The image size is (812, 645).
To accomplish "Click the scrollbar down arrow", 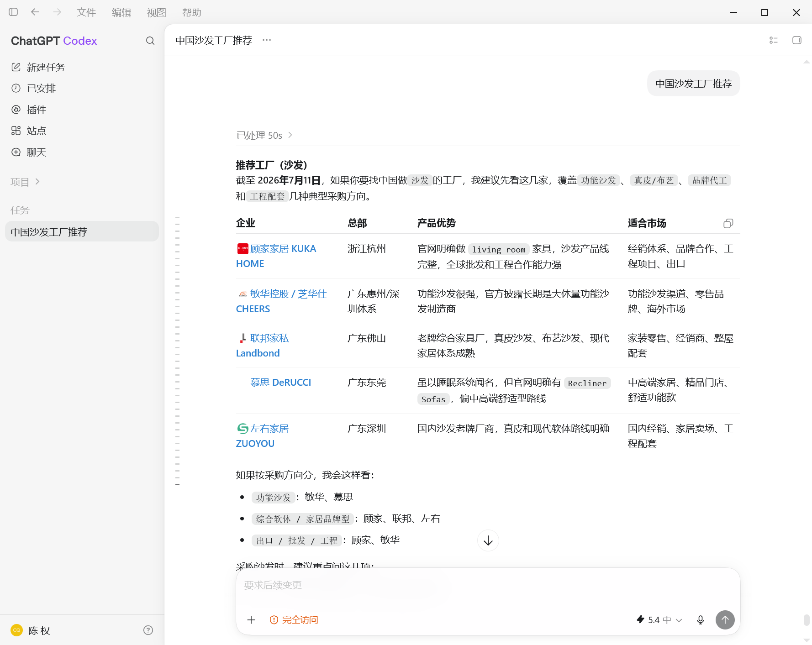I will 807,640.
